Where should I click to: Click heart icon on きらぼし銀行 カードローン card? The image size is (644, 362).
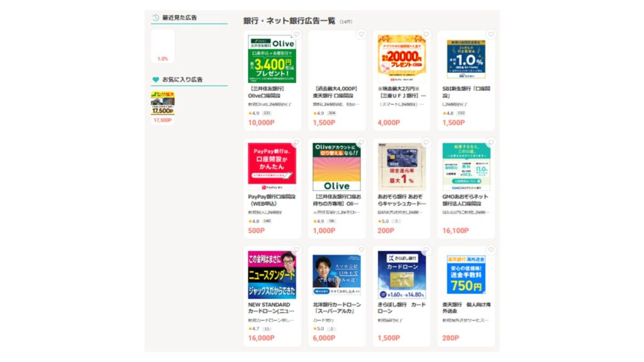tap(426, 250)
